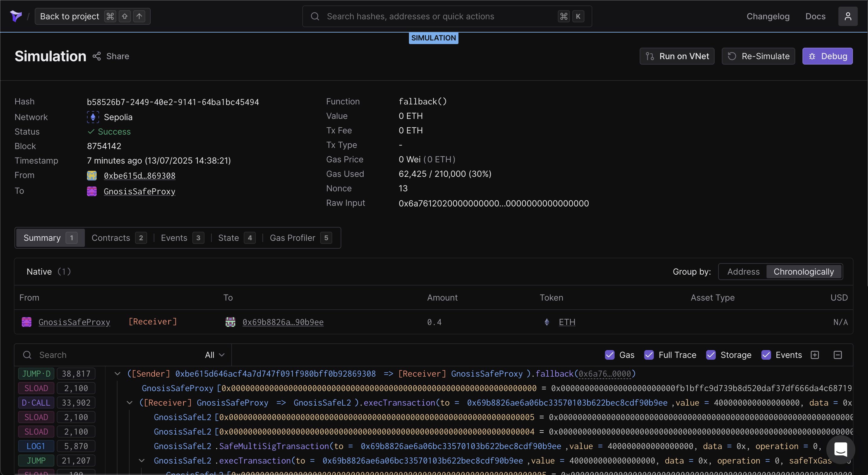Click the SIMULATION banner label
The height and width of the screenshot is (475, 868).
pyautogui.click(x=433, y=38)
